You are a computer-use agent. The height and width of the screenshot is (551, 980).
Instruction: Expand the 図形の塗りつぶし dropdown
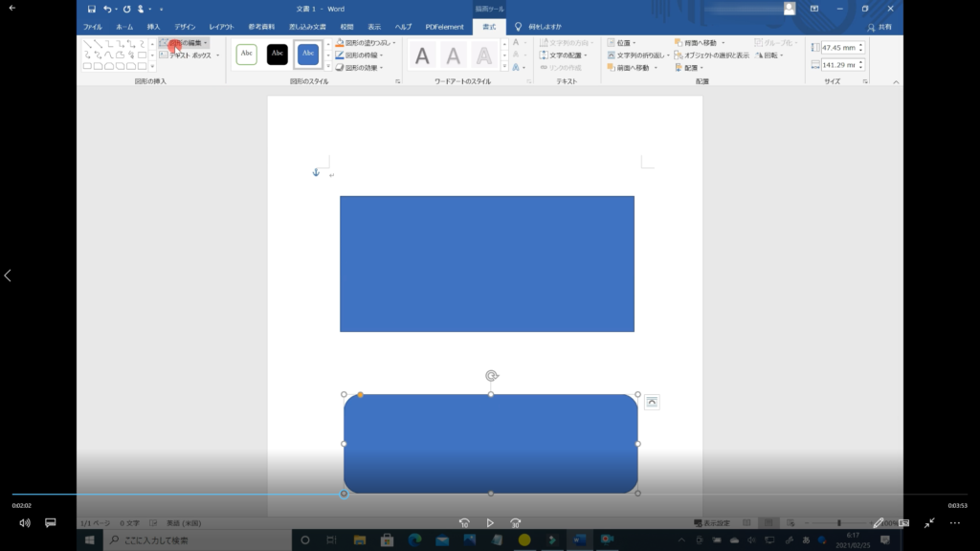[x=363, y=43]
